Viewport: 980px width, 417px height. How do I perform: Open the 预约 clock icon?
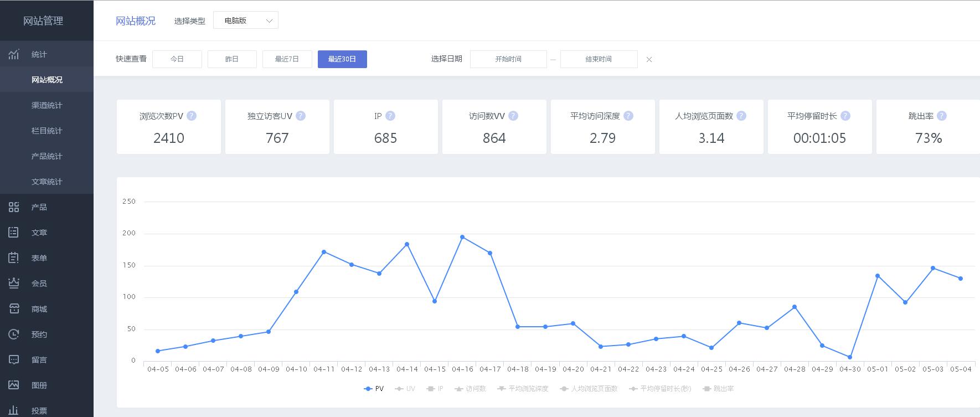coord(14,334)
